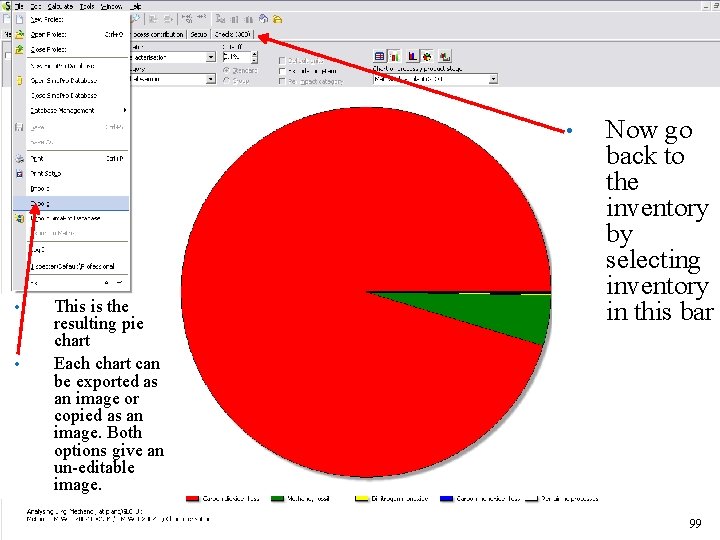This screenshot has height=540, width=720.
Task: Click the printer icon beside Print
Action: tap(20, 159)
